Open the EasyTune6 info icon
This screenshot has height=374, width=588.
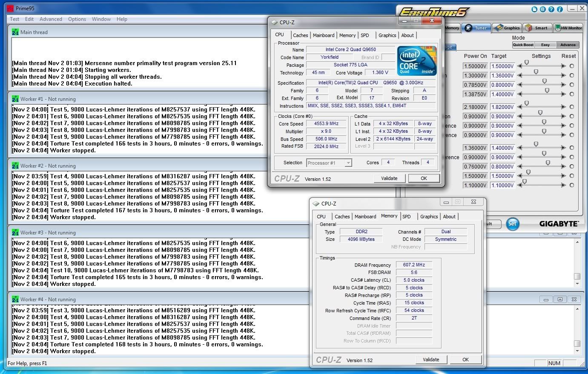(560, 9)
